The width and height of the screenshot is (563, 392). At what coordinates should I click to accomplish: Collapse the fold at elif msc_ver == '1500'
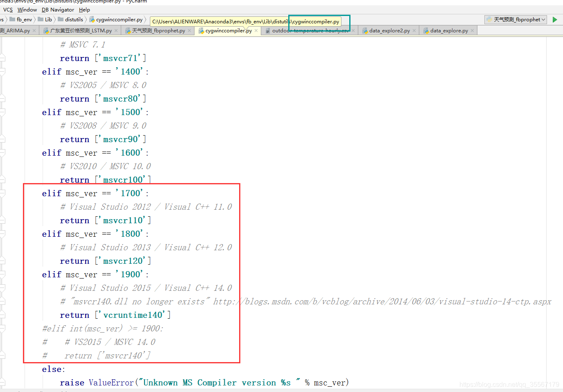pos(2,112)
